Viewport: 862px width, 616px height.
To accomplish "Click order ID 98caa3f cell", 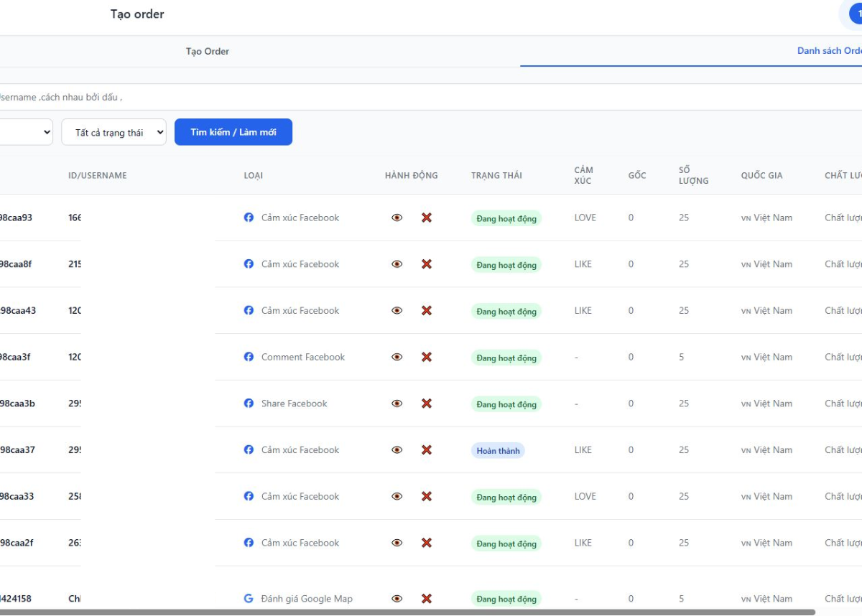I will [x=15, y=357].
